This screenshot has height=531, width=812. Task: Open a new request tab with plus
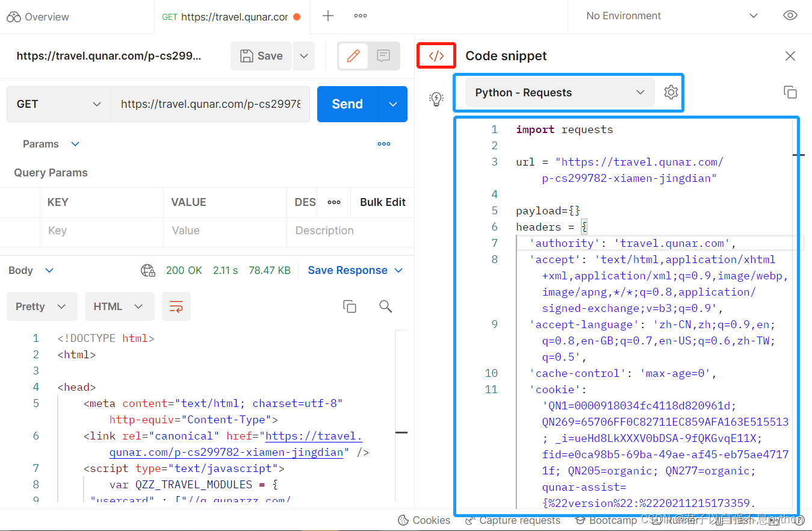click(328, 16)
